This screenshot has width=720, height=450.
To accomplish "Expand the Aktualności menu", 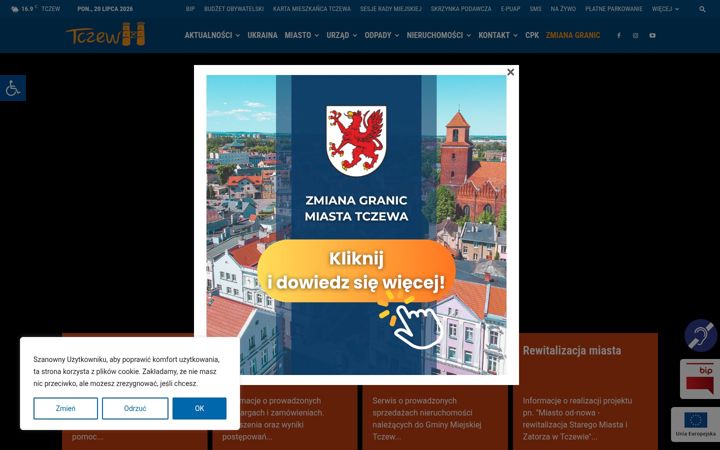I will [x=212, y=35].
